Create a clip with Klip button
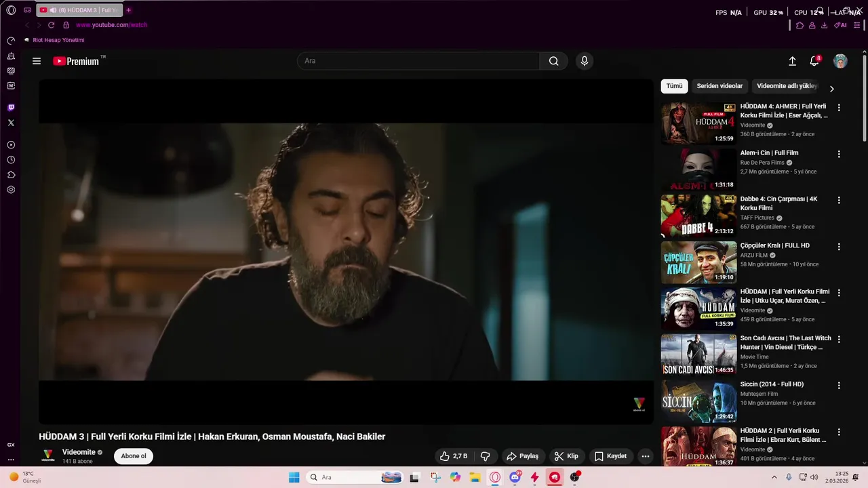 [x=566, y=456]
